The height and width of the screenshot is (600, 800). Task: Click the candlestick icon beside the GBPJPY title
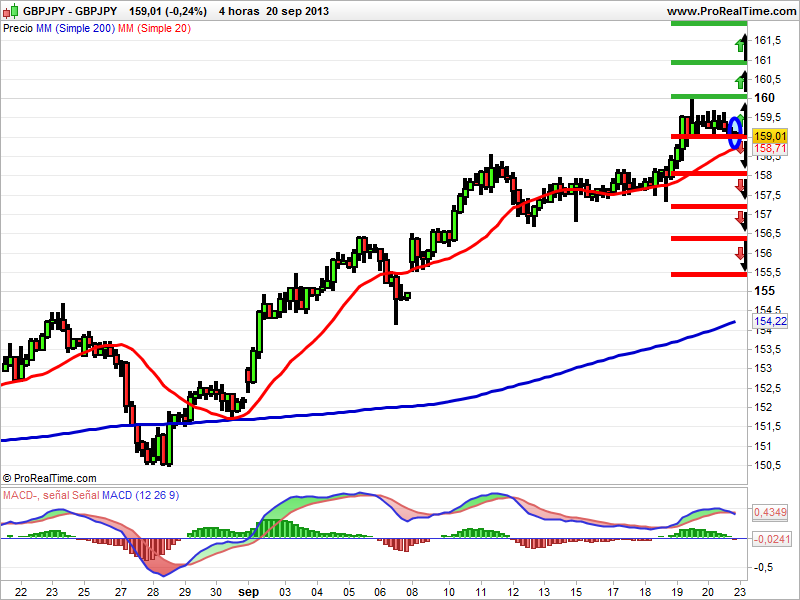pyautogui.click(x=11, y=11)
